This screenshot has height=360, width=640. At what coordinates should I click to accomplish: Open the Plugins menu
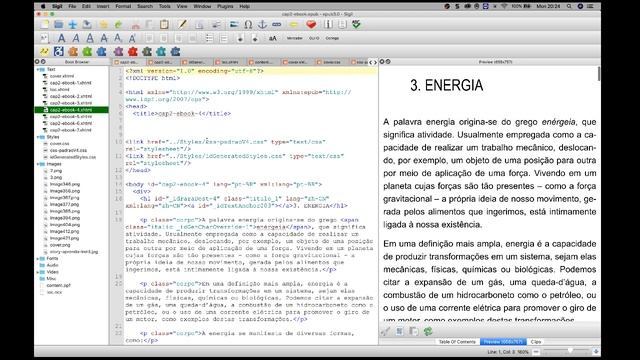tap(225, 6)
